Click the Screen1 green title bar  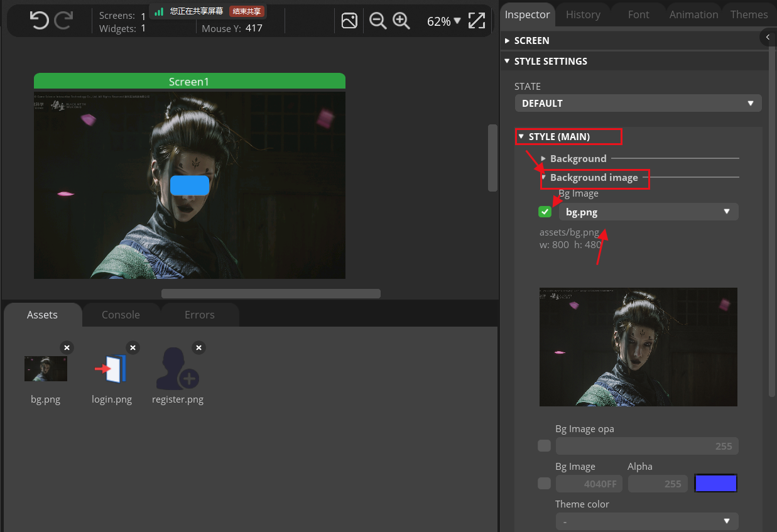pyautogui.click(x=189, y=82)
